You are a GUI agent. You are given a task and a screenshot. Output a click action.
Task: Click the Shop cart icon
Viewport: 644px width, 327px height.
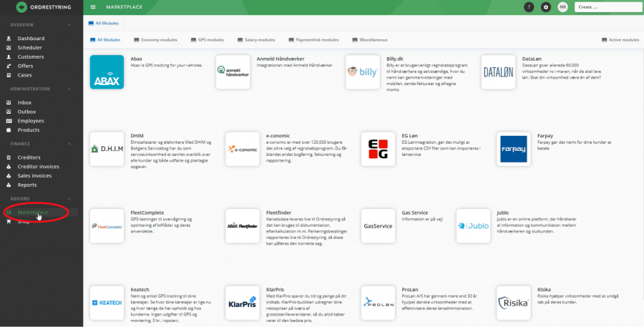(9, 221)
